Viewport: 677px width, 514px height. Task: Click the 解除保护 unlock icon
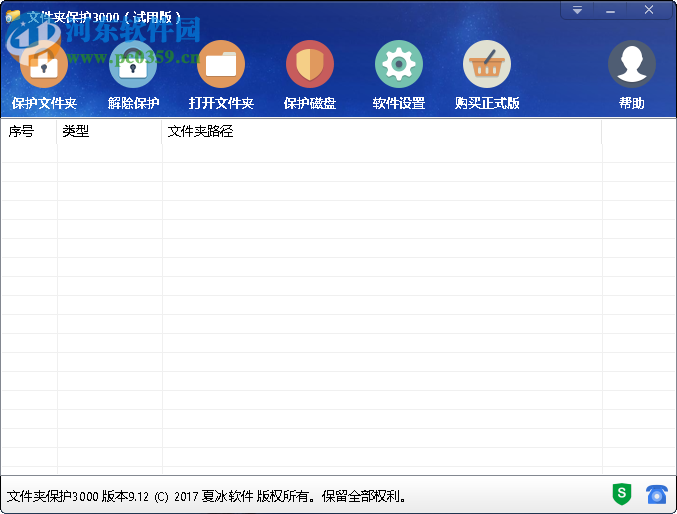pyautogui.click(x=133, y=64)
